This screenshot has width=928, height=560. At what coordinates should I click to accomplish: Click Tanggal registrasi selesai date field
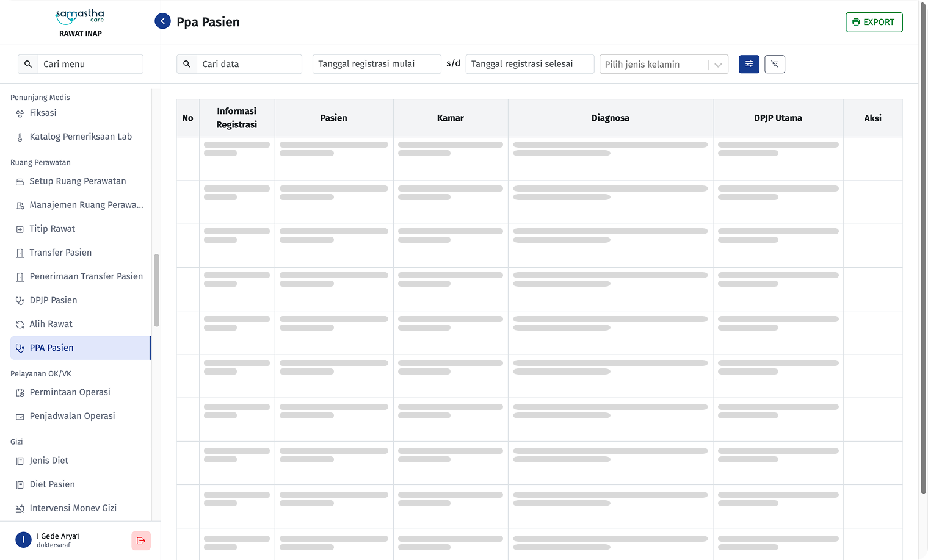point(529,64)
